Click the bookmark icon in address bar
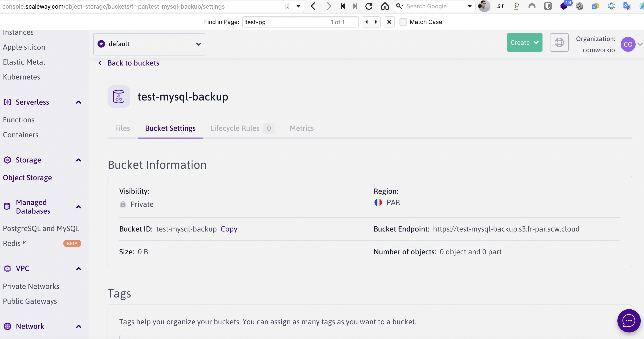 click(x=287, y=6)
